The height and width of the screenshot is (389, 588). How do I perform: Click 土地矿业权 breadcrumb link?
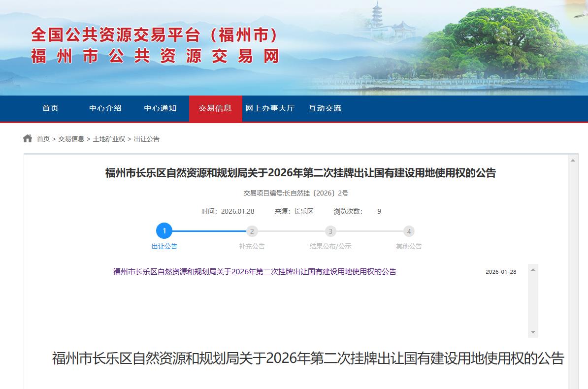click(109, 139)
